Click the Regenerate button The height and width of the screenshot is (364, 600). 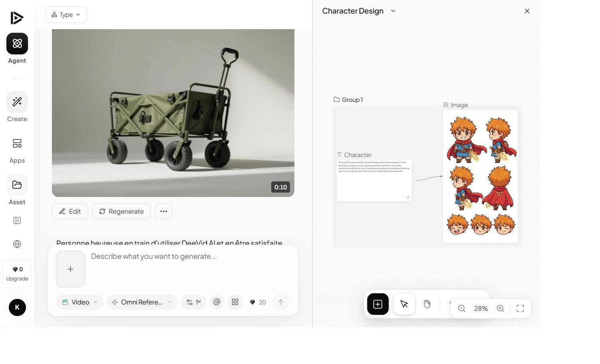tap(121, 211)
